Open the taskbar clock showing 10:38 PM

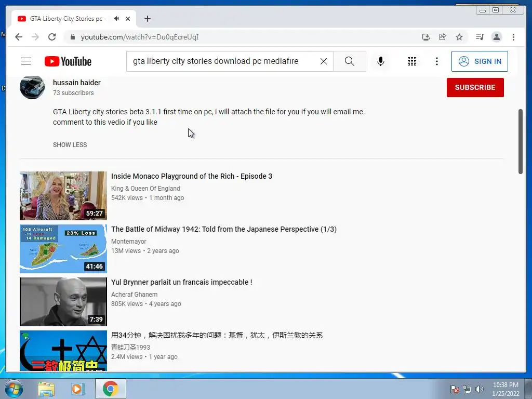click(506, 389)
